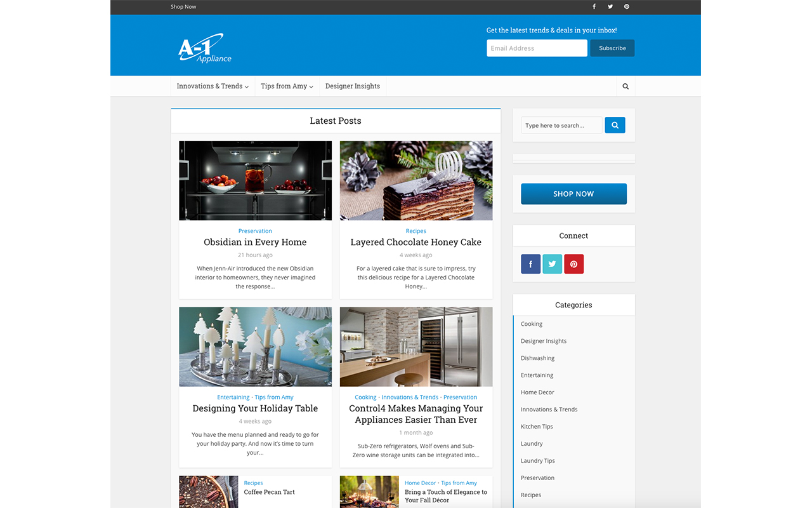This screenshot has height=508, width=812.
Task: Click Entertaining tag above Holiday Table post
Action: 233,398
